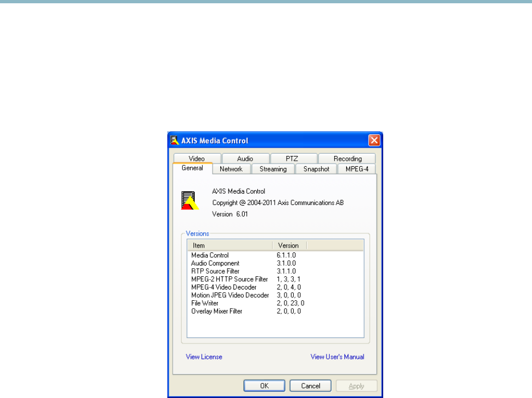The width and height of the screenshot is (532, 398).
Task: Close the AXIS Media Control dialog
Action: click(374, 140)
